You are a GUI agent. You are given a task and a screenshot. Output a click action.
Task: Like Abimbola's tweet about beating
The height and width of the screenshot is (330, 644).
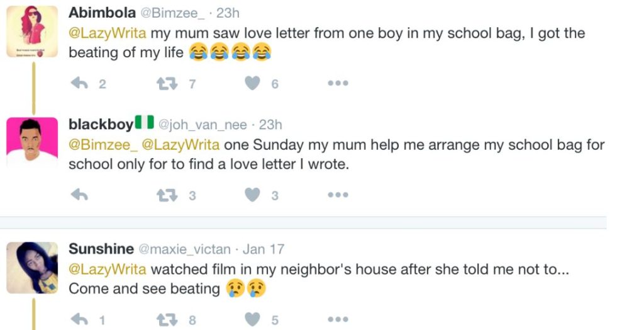click(x=252, y=84)
